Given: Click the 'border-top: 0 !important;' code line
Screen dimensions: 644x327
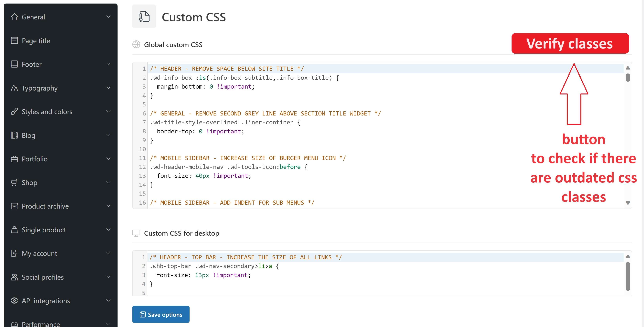Looking at the screenshot, I should point(200,131).
